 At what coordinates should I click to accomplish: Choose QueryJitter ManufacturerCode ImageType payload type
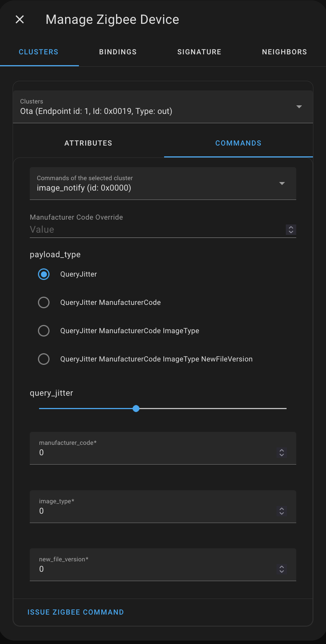(44, 331)
